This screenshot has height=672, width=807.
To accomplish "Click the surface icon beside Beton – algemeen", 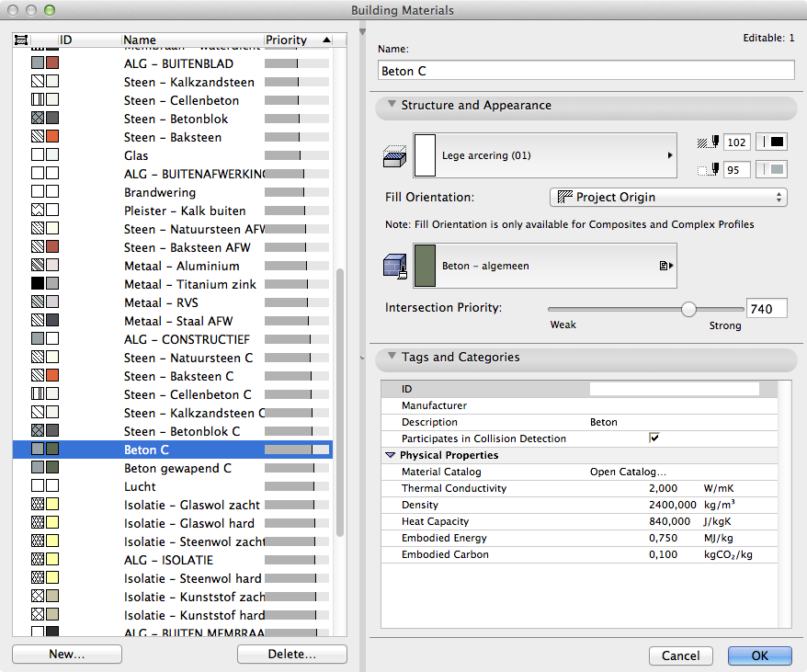I will pos(395,267).
